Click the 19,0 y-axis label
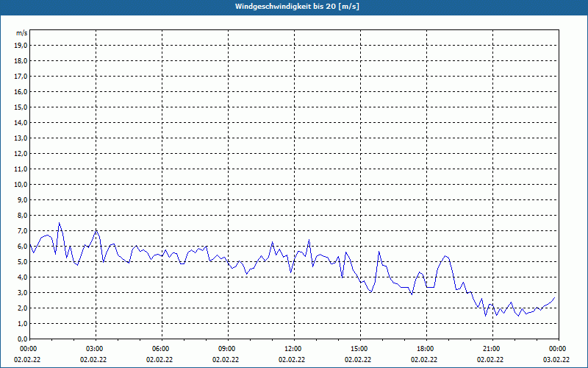Screen dimensions: 588x368 coord(21,46)
